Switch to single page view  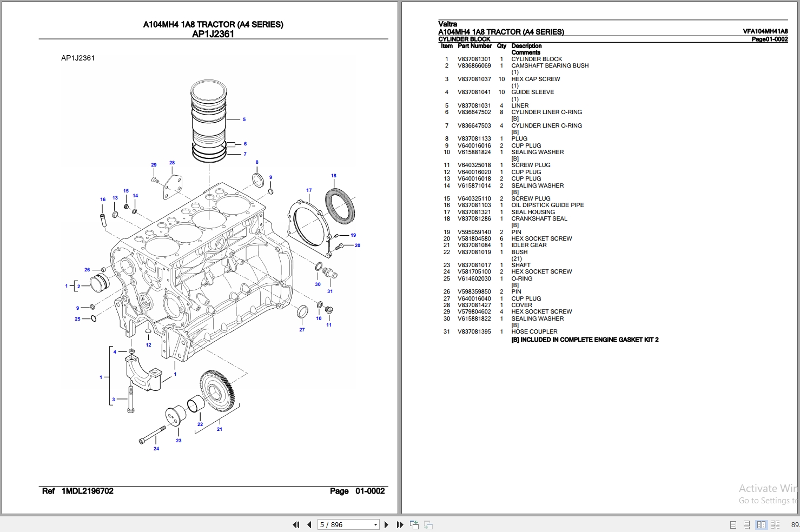pos(733,524)
